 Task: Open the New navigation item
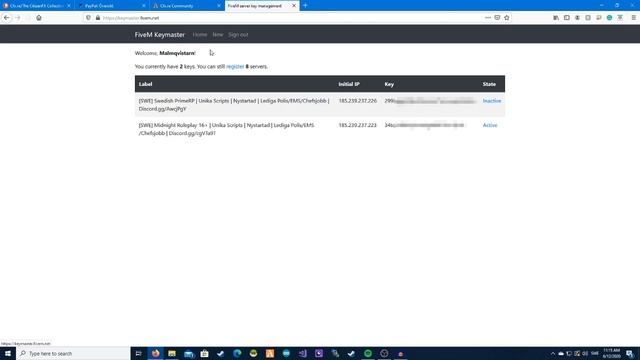(218, 35)
